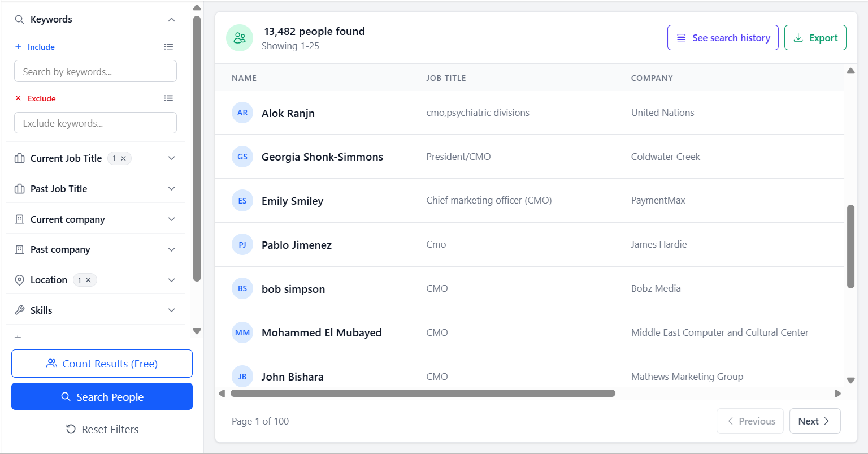Click the horizontal scrollbar under the table
Viewport: 868px width, 454px height.
tap(422, 393)
